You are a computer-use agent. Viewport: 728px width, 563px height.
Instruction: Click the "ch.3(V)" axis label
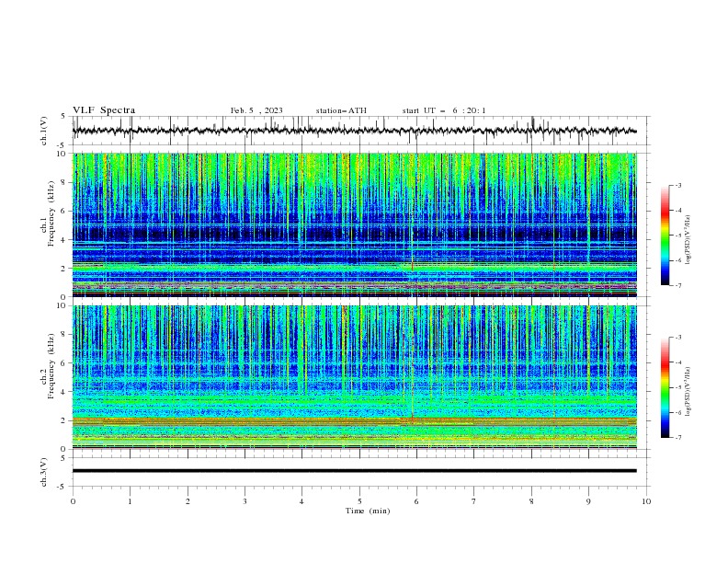44,472
